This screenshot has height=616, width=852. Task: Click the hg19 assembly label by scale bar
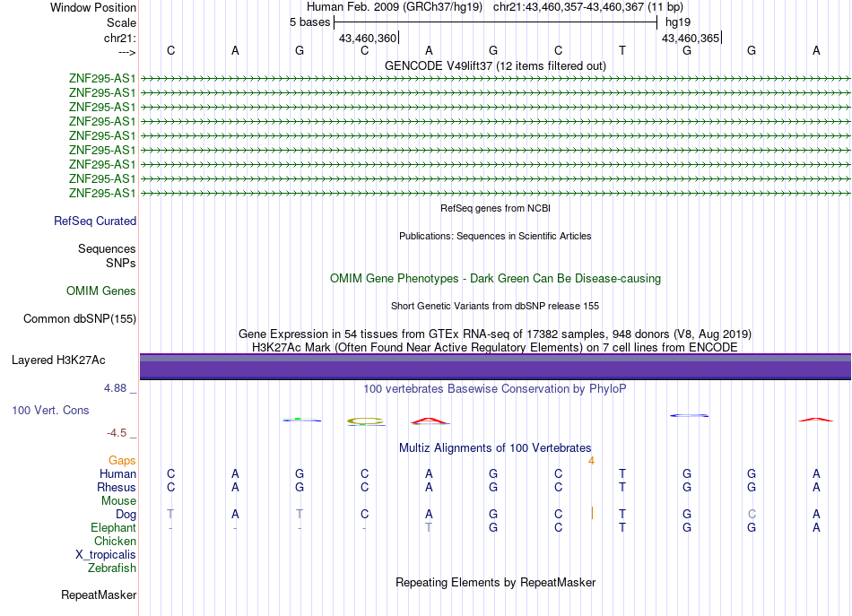coord(678,22)
